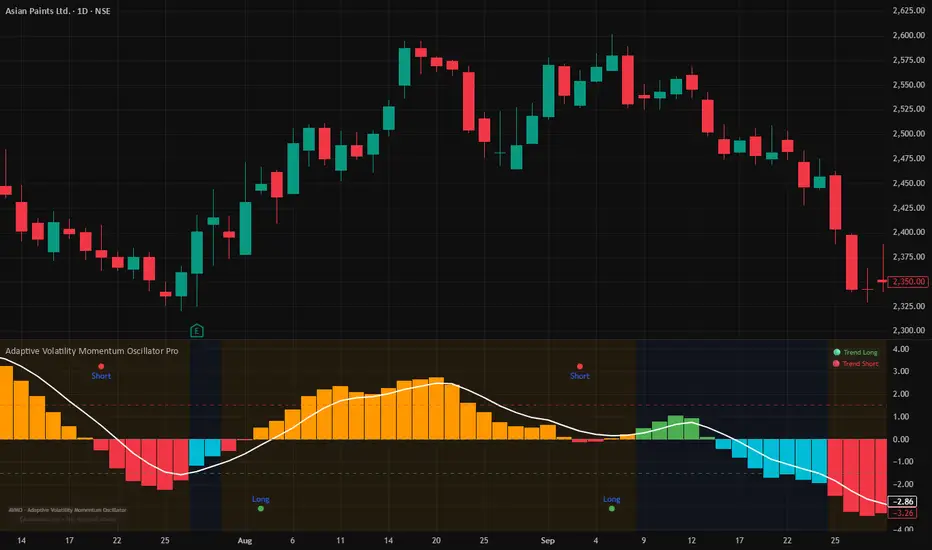Click the Short signal label in July
The image size is (932, 550).
pyautogui.click(x=101, y=376)
